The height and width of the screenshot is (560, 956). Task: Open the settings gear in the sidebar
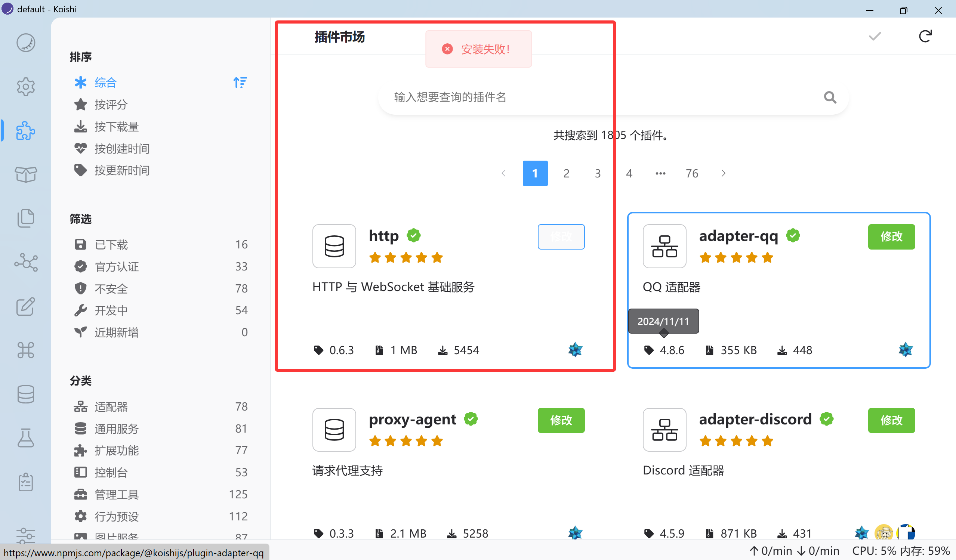pyautogui.click(x=26, y=87)
